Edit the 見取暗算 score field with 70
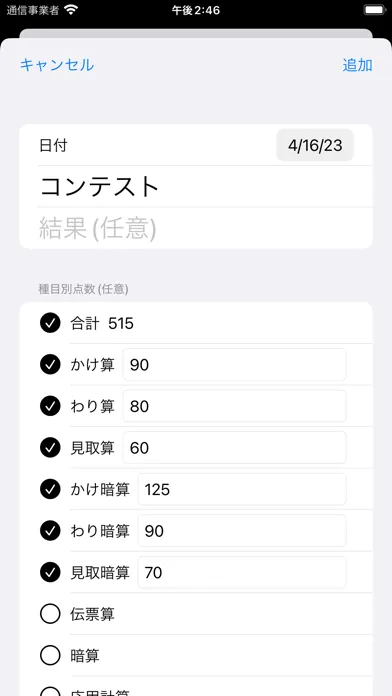 242,573
